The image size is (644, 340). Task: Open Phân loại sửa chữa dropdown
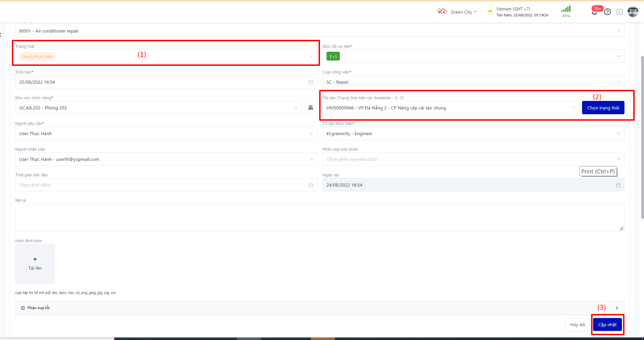(x=473, y=159)
